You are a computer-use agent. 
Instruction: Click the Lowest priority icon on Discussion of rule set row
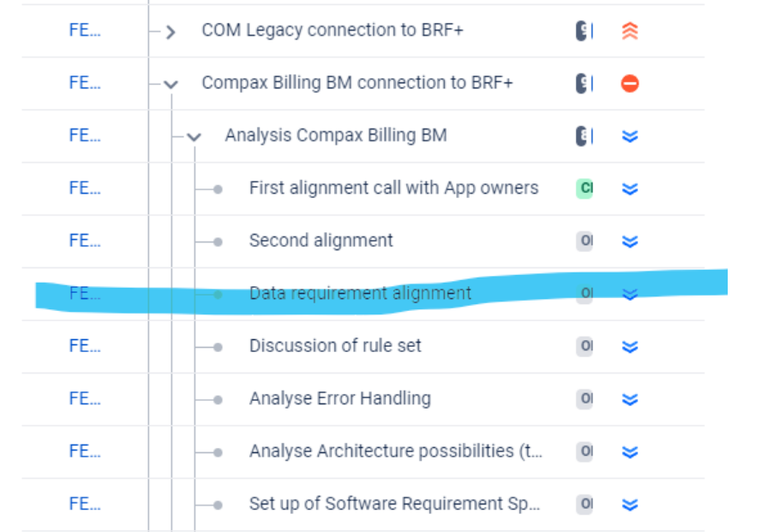tap(630, 346)
